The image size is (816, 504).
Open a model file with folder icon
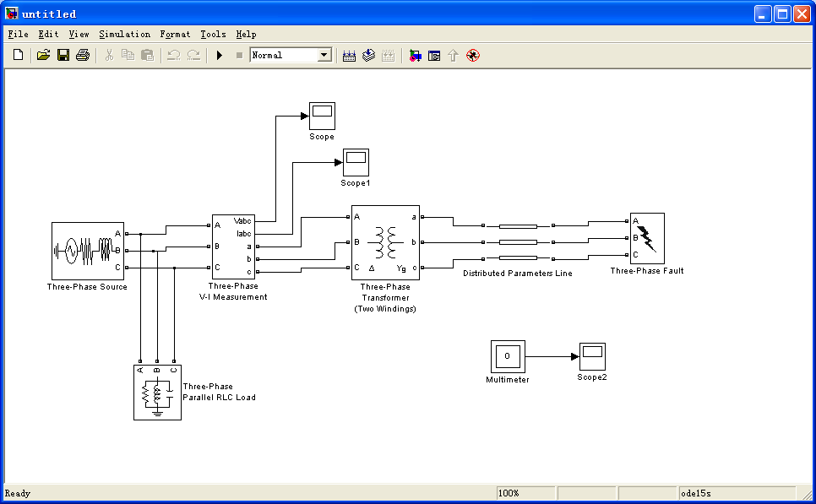(x=43, y=56)
